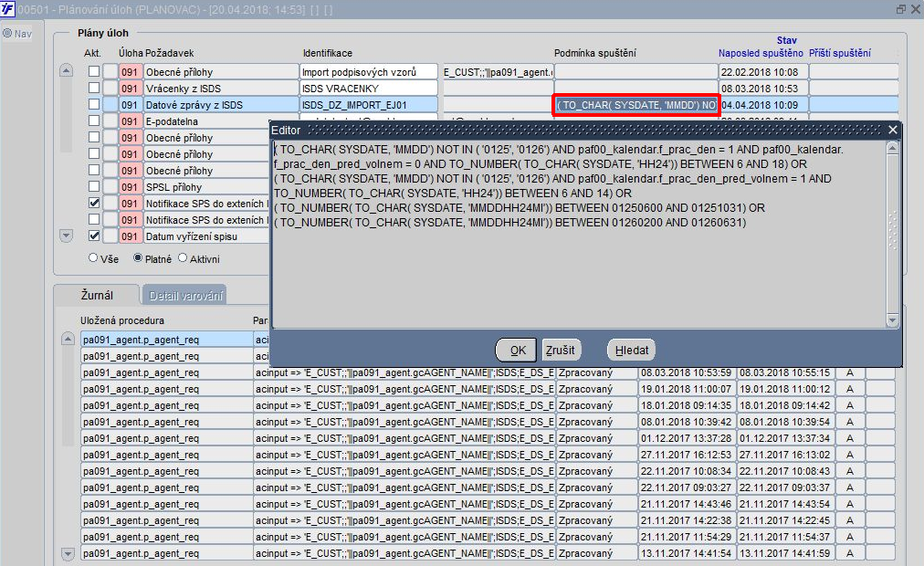Confirm the Editor with OK
The width and height of the screenshot is (924, 566).
pos(516,350)
